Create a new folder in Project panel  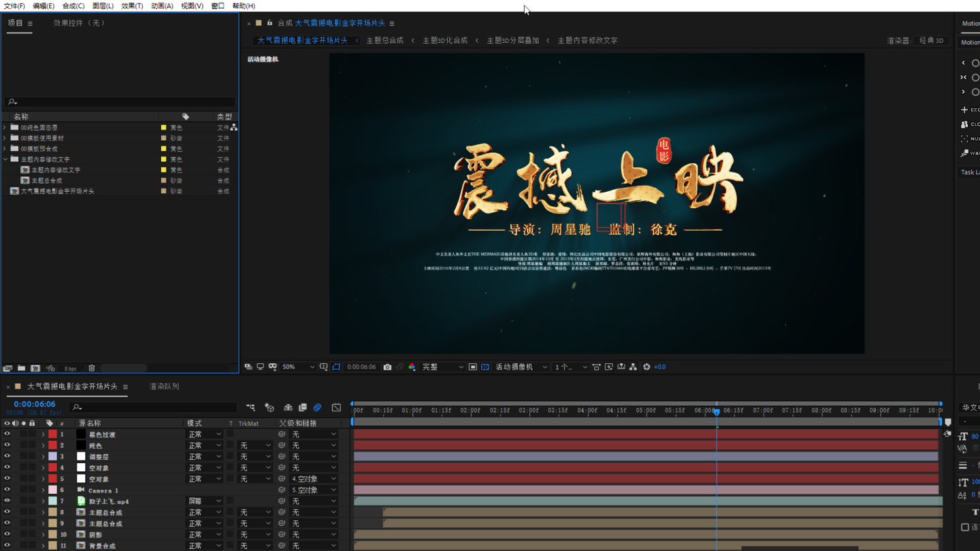pos(22,368)
